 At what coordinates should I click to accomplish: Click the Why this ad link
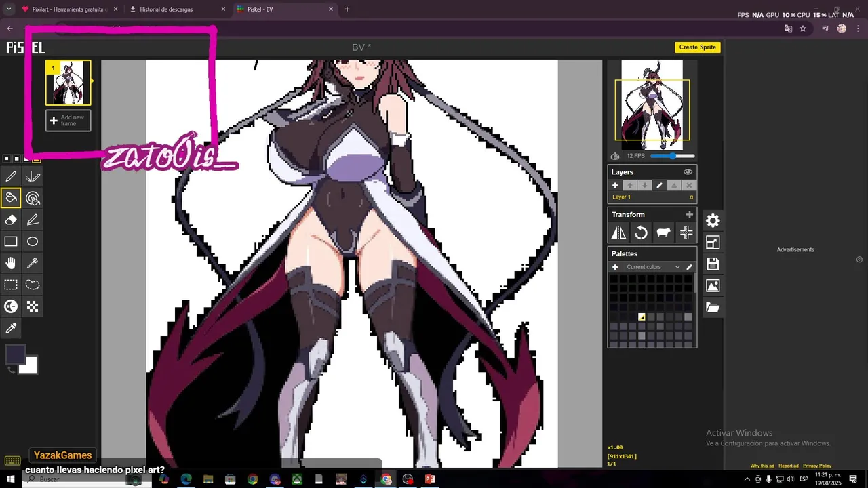(762, 466)
